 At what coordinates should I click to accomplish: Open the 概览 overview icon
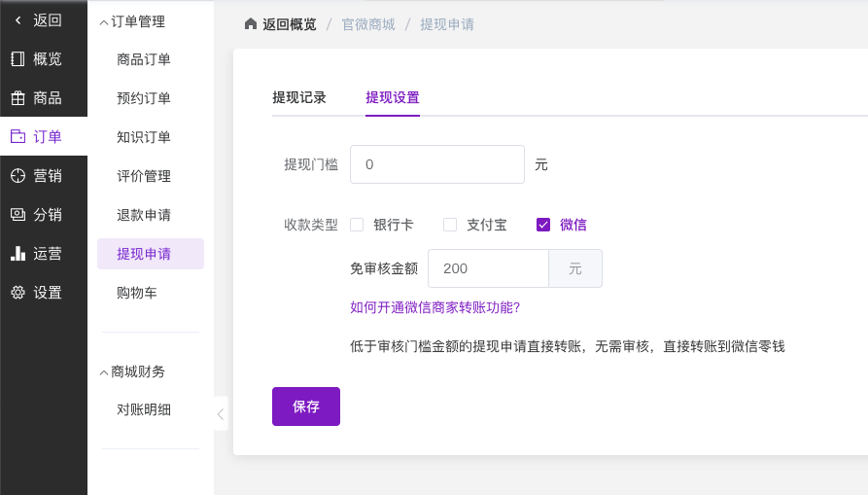tap(17, 59)
